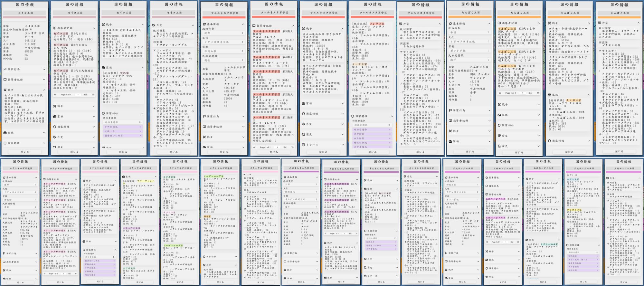The width and height of the screenshot is (644, 286).
Task: Click crown icon beside 基本情報 in フェルネスタ軍管区 panel
Action: 204,24
